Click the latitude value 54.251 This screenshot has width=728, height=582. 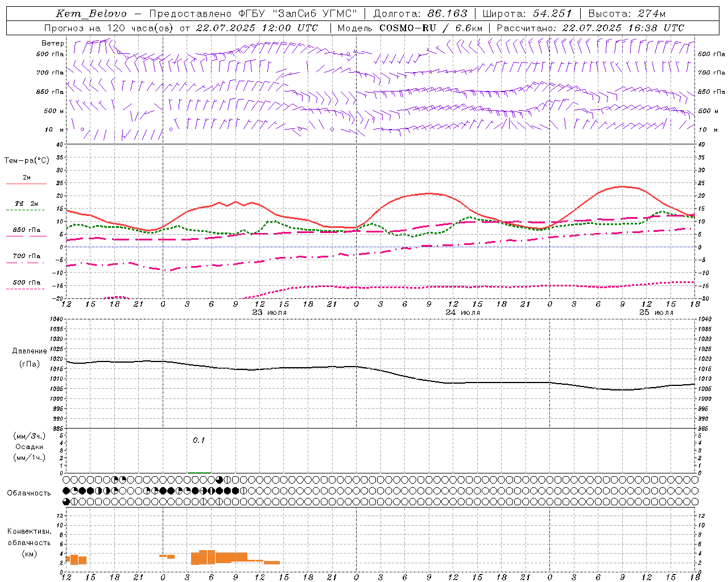pyautogui.click(x=552, y=14)
